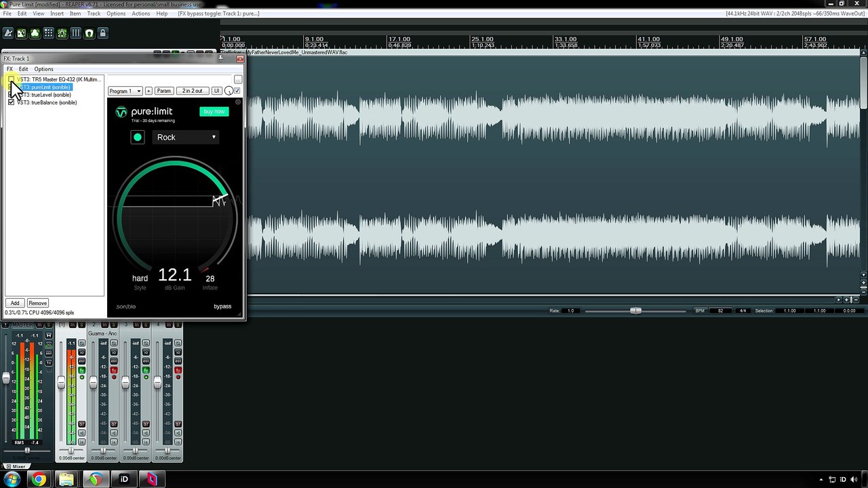Pin the FX: Track 1 window on top
This screenshot has width=868, height=488.
tap(220, 58)
